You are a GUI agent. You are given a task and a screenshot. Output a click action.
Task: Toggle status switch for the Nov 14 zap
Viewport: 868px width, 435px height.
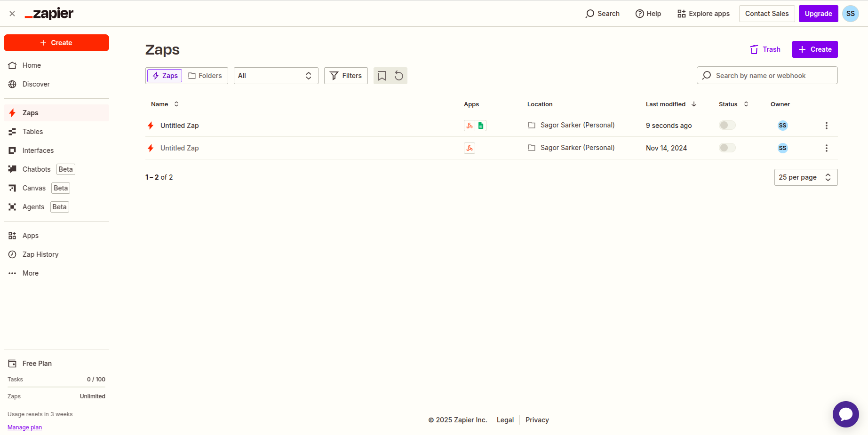tap(727, 148)
